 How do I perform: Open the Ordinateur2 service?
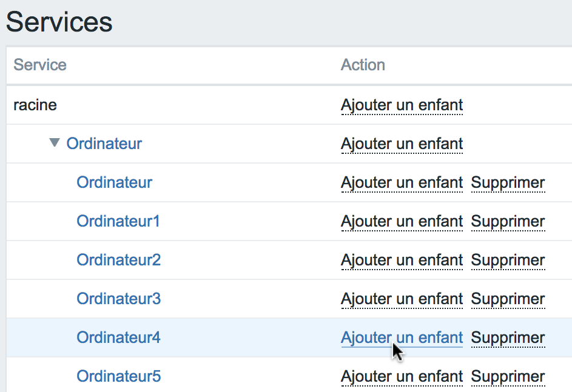[x=118, y=260]
